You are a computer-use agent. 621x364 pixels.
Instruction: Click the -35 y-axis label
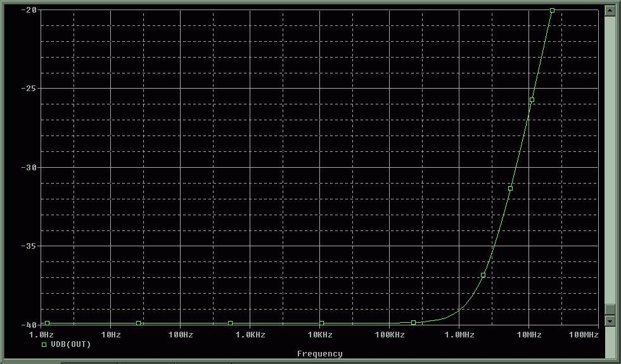(28, 246)
